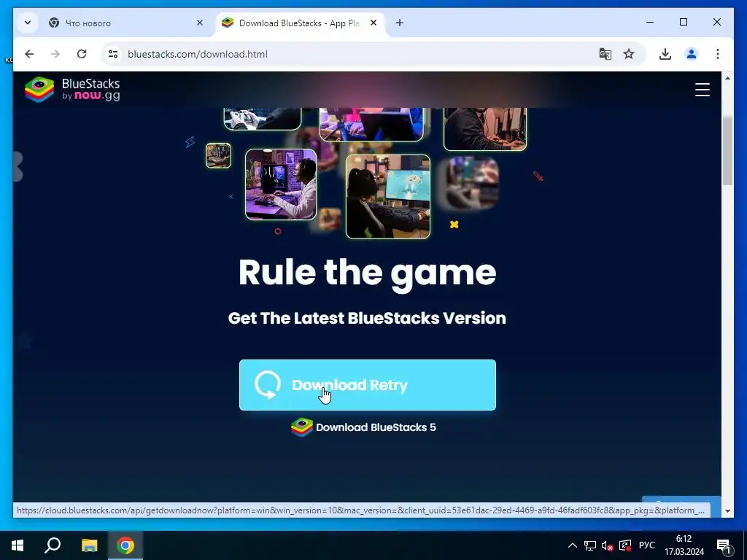Click the retry circular arrow icon
Viewport: 747px width, 560px height.
click(267, 385)
